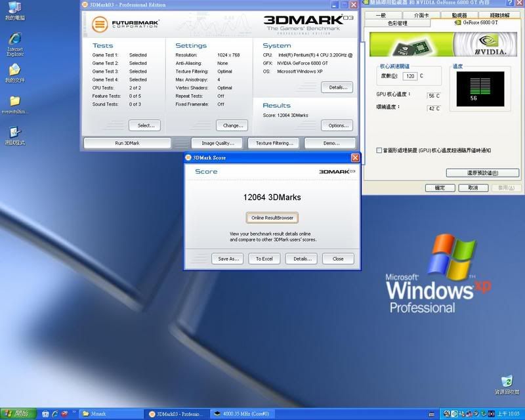525x420 pixels.
Task: Switch to 一般 tab in NVIDIA dialog
Action: tap(382, 15)
